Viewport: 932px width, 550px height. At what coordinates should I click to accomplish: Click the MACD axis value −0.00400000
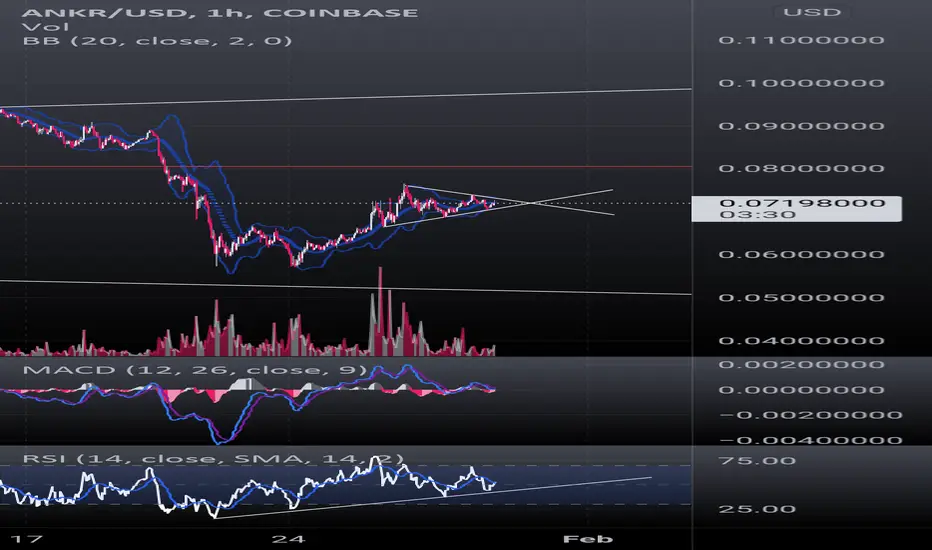pyautogui.click(x=811, y=440)
